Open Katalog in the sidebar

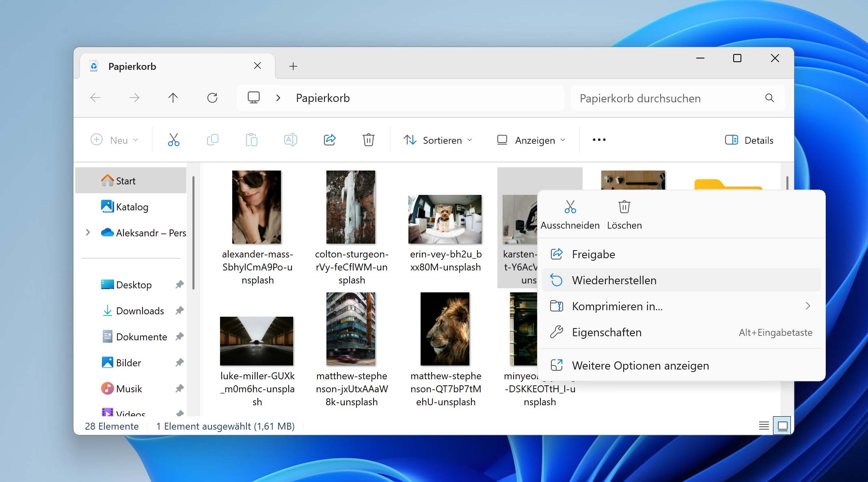coord(131,207)
